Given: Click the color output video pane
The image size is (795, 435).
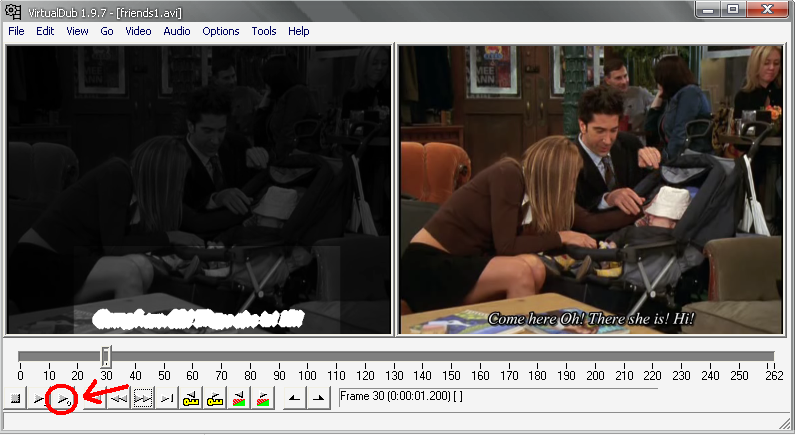Looking at the screenshot, I should 591,190.
